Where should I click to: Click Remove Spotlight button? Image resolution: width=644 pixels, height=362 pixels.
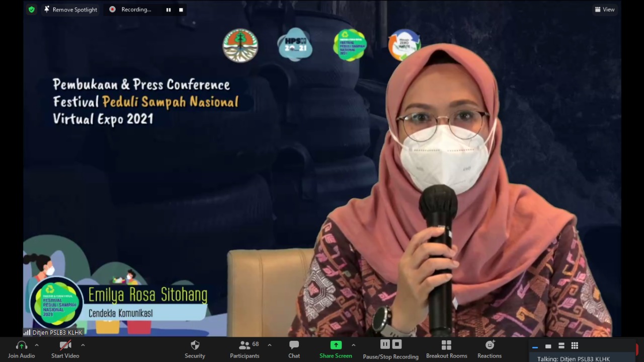tap(70, 10)
